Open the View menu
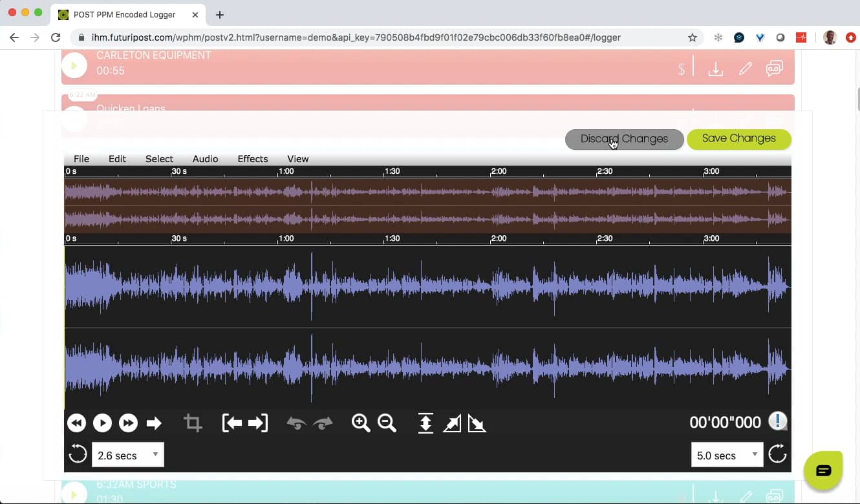This screenshot has width=860, height=504. coord(298,159)
